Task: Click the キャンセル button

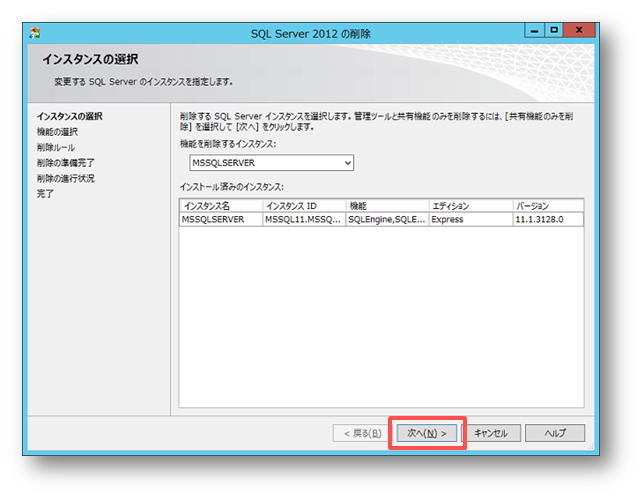Action: [491, 433]
